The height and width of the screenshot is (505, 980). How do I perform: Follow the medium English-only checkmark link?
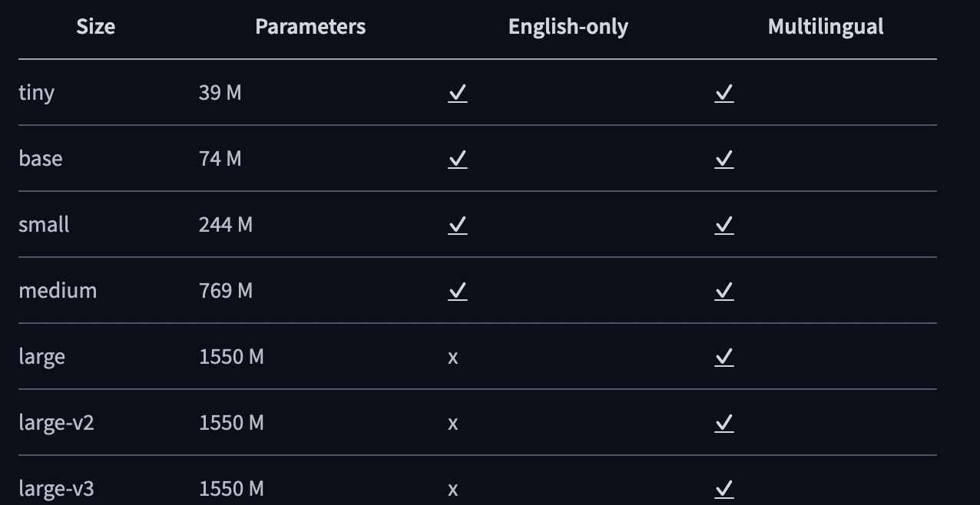[458, 291]
